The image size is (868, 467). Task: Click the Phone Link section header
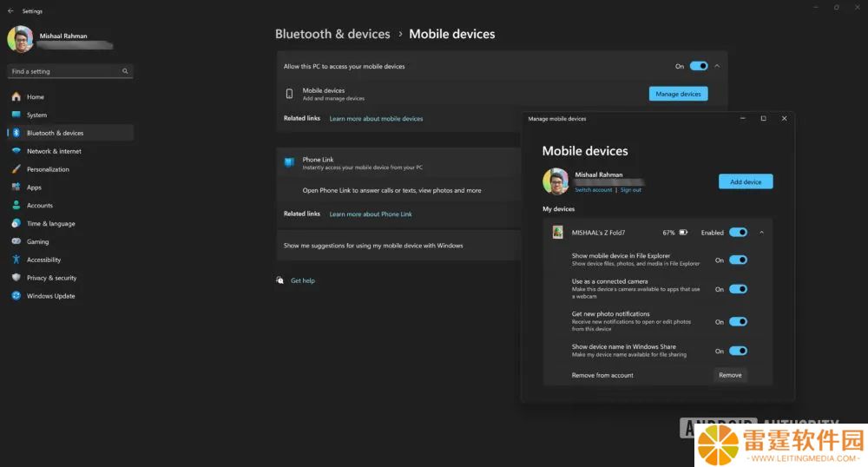click(398, 162)
